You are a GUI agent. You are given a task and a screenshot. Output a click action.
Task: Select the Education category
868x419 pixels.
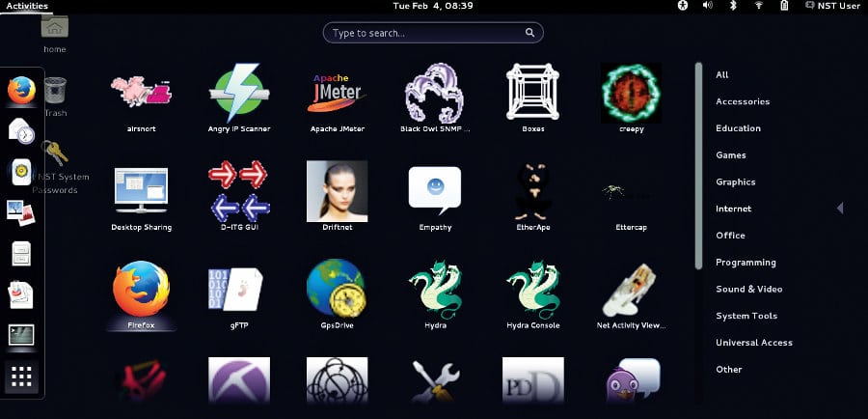tap(738, 128)
